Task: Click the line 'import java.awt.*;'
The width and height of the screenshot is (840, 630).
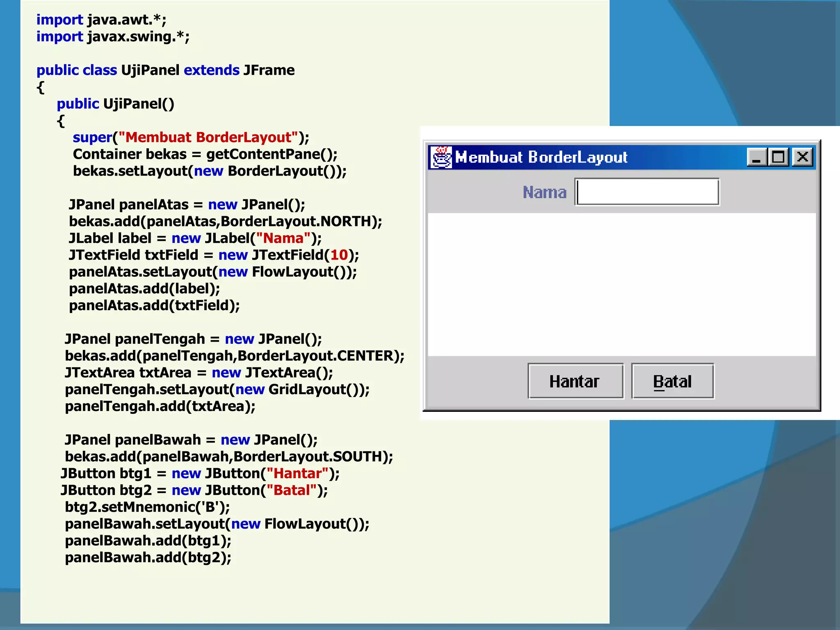Action: click(x=101, y=20)
